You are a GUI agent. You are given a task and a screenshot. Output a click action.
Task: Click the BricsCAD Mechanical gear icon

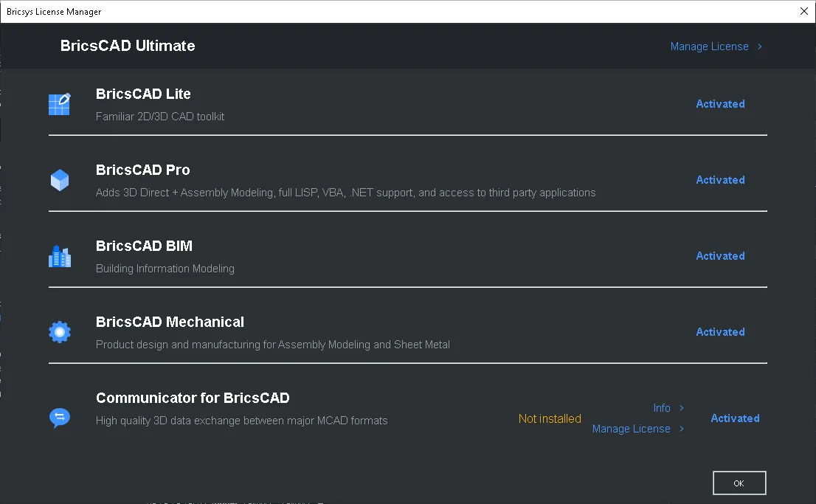coord(59,332)
